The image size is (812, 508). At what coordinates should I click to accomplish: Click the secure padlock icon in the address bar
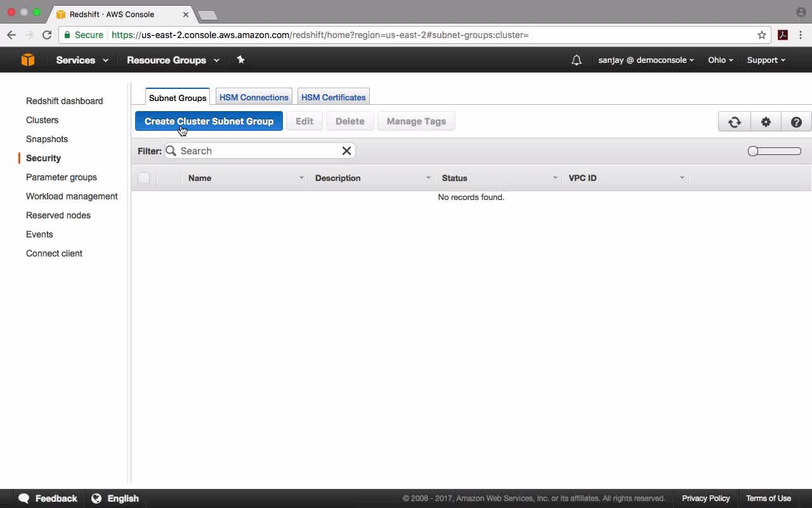click(67, 35)
